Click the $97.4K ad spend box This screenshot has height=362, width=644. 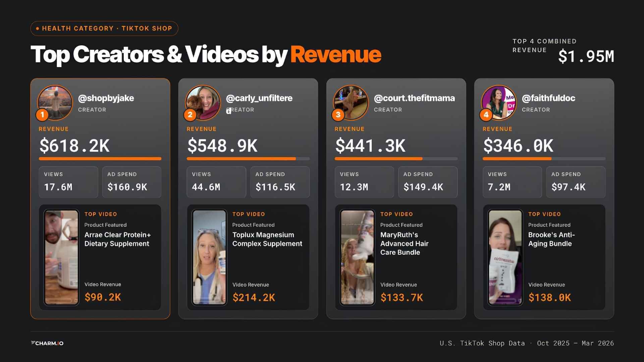[x=576, y=182]
